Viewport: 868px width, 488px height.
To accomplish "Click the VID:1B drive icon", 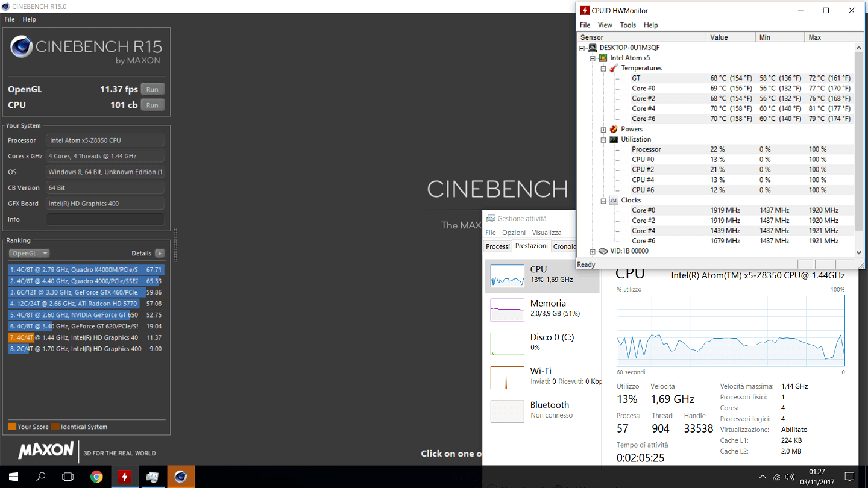I will click(x=603, y=251).
